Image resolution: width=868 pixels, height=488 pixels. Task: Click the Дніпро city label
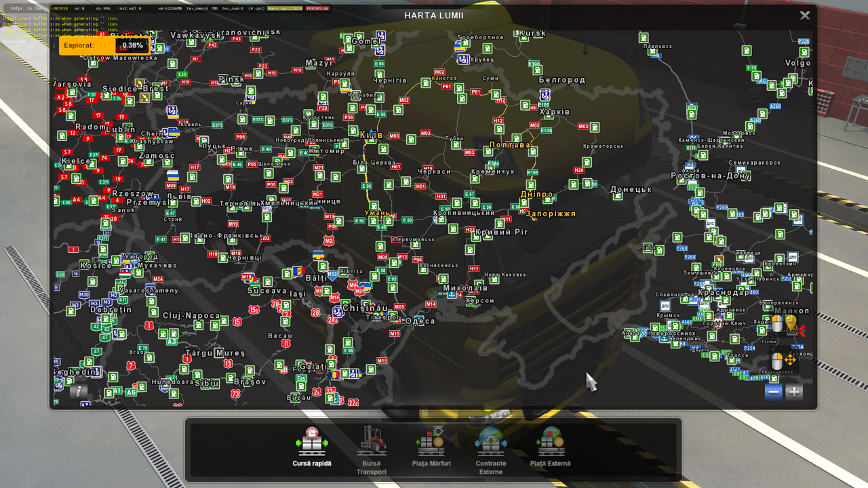(x=537, y=195)
